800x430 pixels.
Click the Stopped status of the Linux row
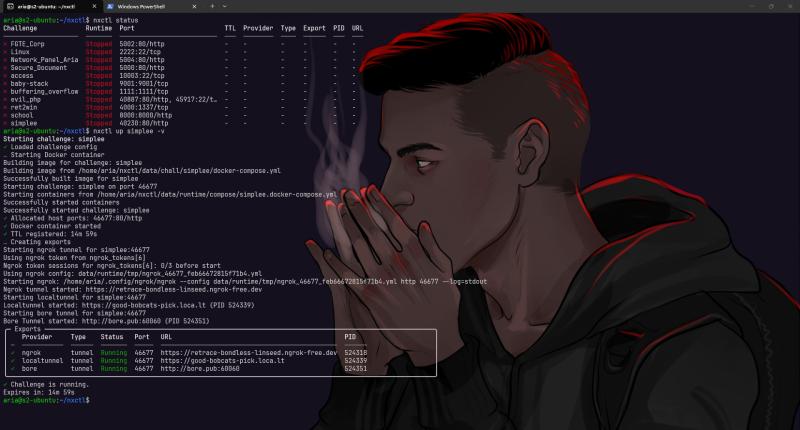[98, 52]
